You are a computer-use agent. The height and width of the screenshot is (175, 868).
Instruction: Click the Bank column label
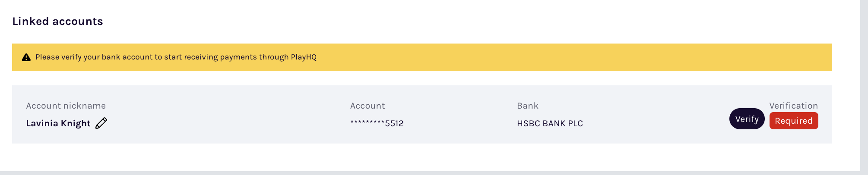(x=527, y=106)
